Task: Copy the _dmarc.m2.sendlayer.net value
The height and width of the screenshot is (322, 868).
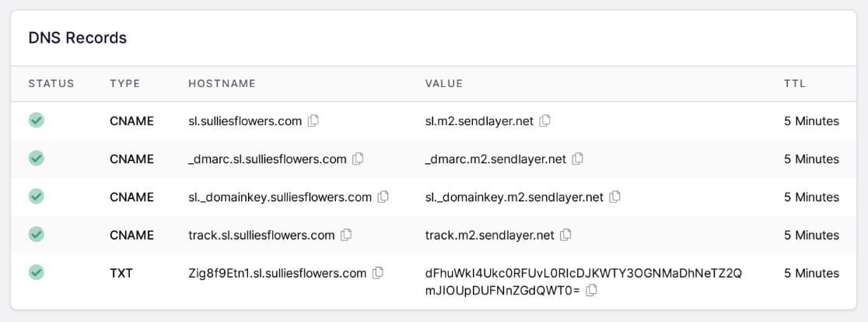Action: point(577,159)
